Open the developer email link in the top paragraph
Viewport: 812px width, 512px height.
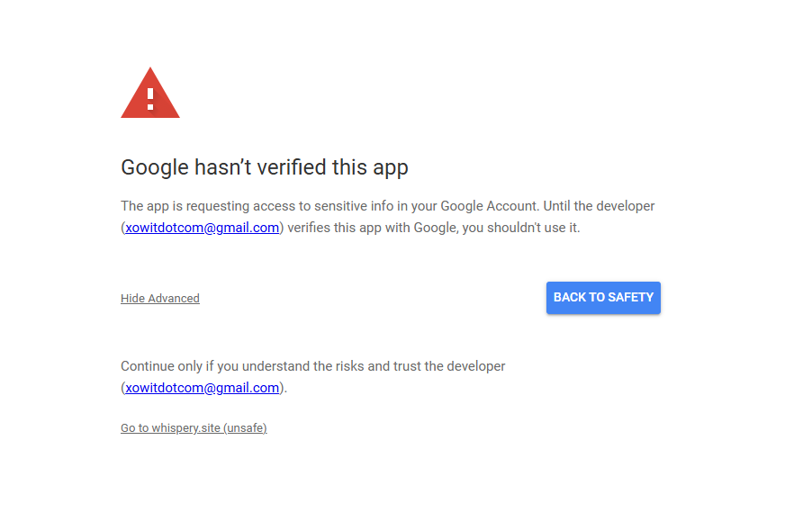(202, 228)
